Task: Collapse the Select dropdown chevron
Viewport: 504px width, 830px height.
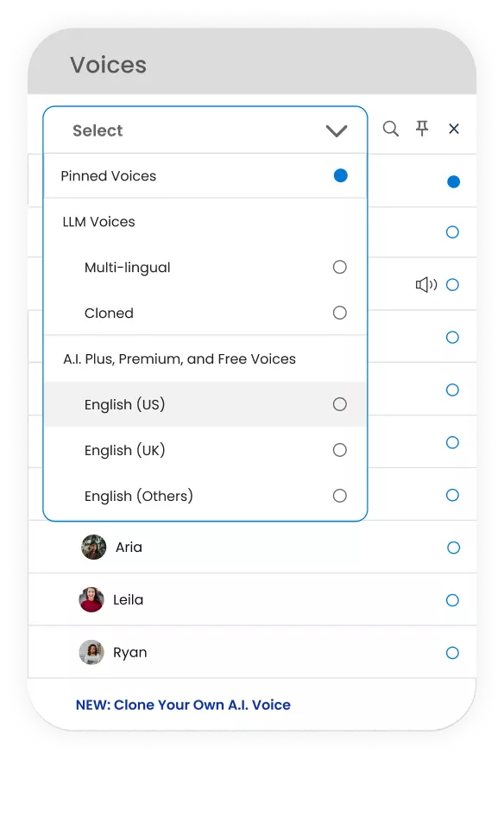Action: 337,130
